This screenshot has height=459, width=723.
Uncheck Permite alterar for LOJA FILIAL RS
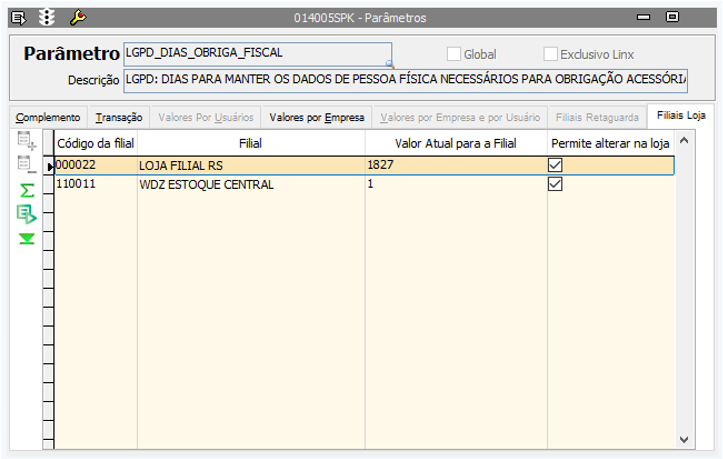click(555, 165)
